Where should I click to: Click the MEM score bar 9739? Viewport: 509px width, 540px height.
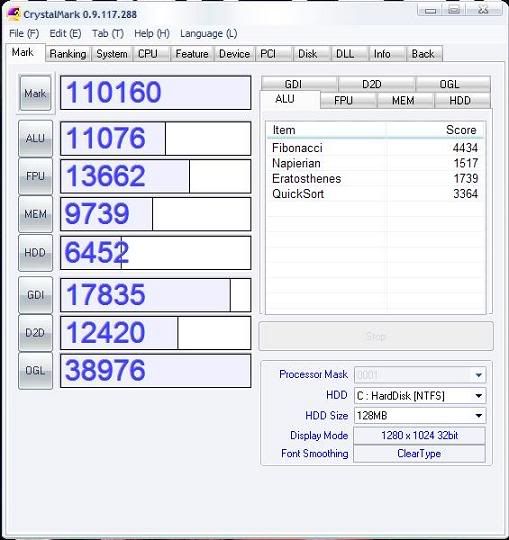tap(156, 214)
